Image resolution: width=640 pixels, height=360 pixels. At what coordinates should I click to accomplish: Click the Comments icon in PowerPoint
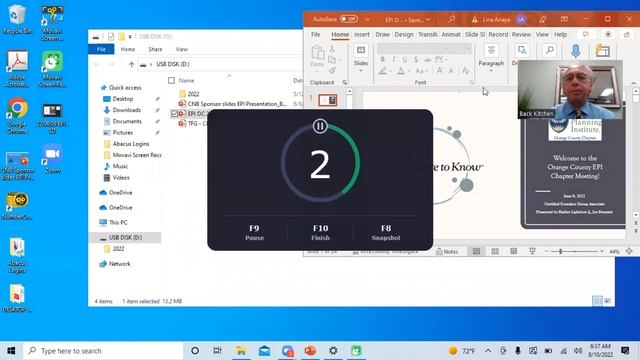tap(586, 35)
